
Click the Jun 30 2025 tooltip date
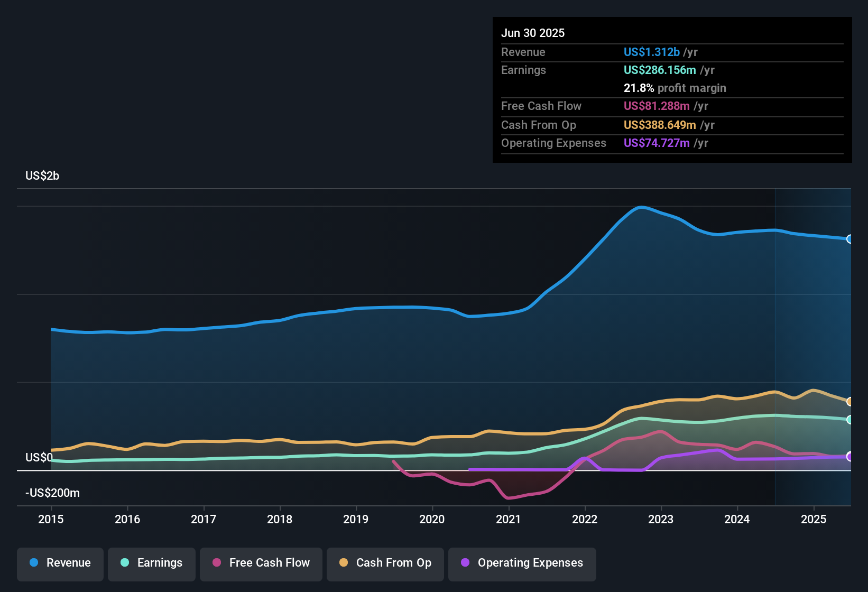click(533, 33)
